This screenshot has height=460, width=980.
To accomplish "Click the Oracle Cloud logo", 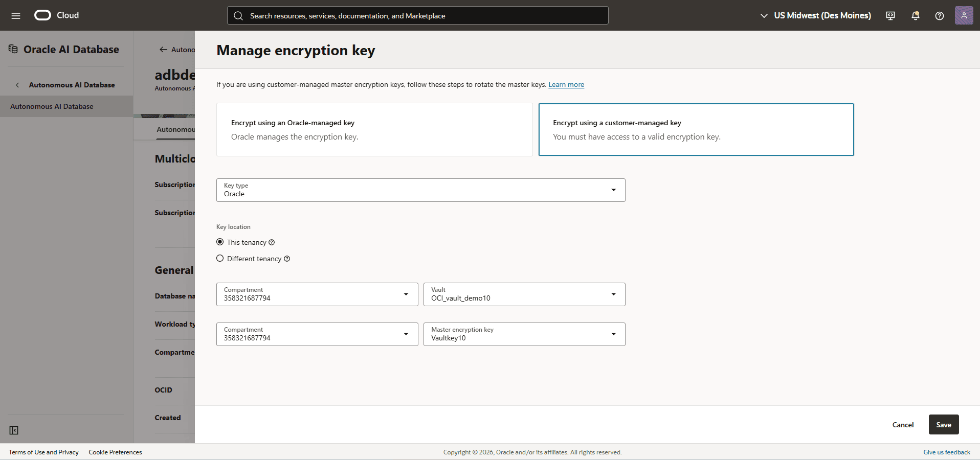I will [56, 15].
